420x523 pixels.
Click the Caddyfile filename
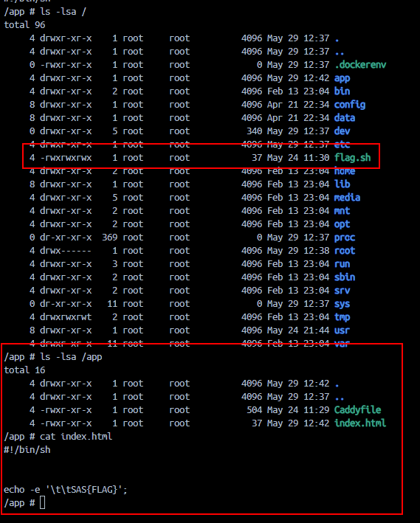coord(357,410)
